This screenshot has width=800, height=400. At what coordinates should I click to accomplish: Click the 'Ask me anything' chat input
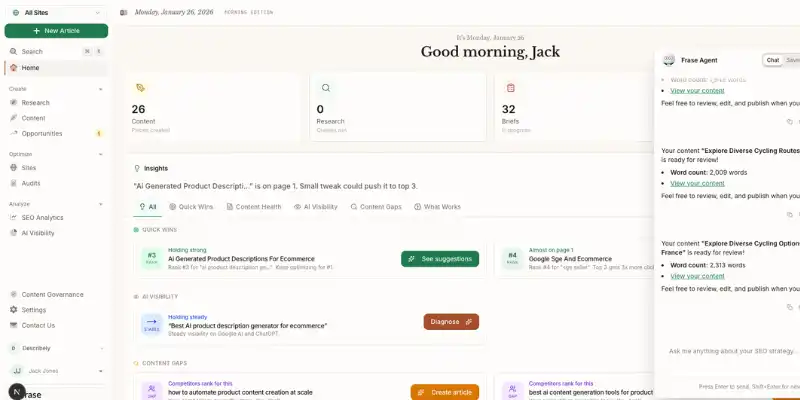tap(733, 351)
